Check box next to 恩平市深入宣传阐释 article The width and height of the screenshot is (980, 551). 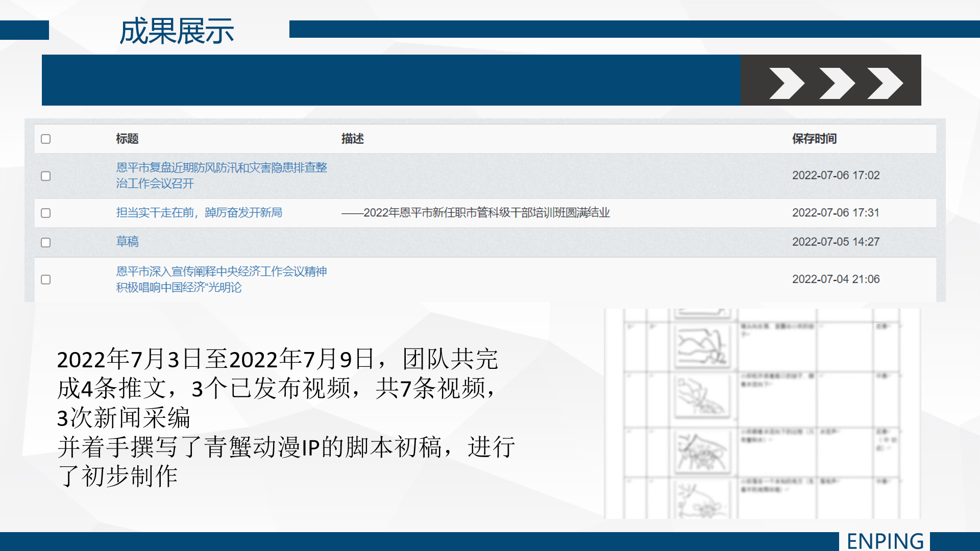click(46, 280)
